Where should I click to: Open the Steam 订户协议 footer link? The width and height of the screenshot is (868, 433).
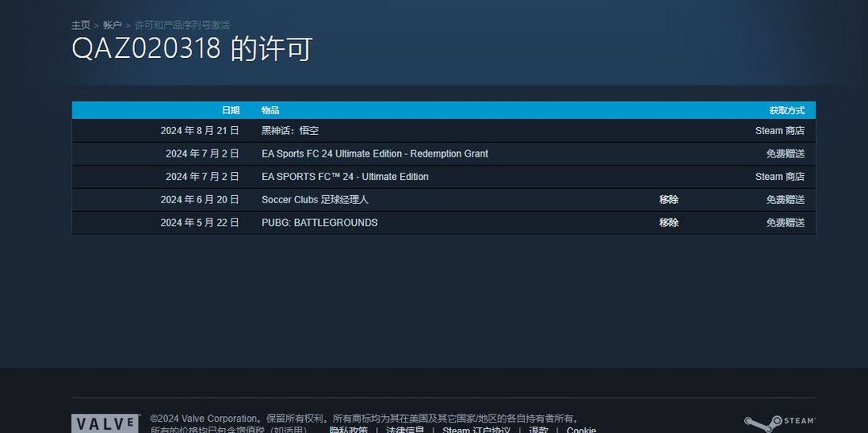point(477,430)
